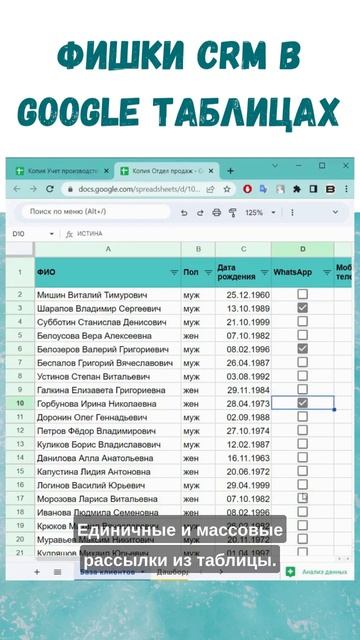Open the filter dropdown on Пол column
Screen dimensions: 360x640
tap(209, 272)
